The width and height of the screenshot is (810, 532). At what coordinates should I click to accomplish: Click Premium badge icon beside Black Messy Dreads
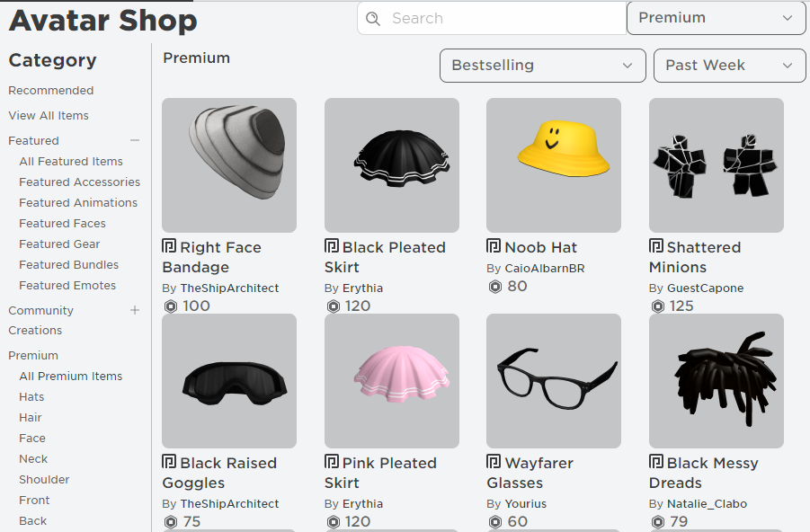pos(656,461)
